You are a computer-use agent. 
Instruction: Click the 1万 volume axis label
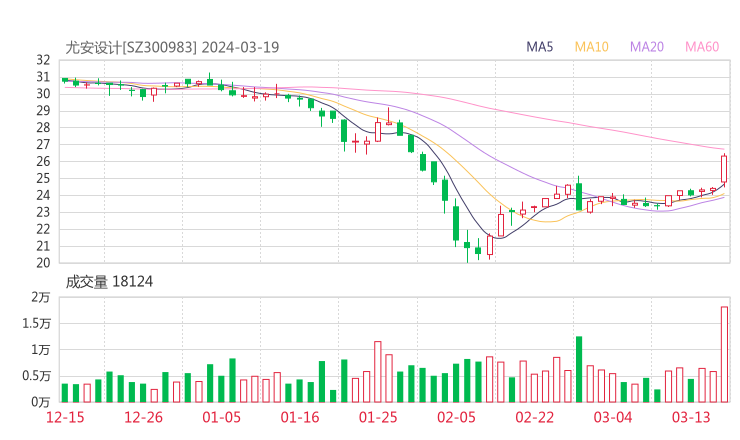[41, 350]
